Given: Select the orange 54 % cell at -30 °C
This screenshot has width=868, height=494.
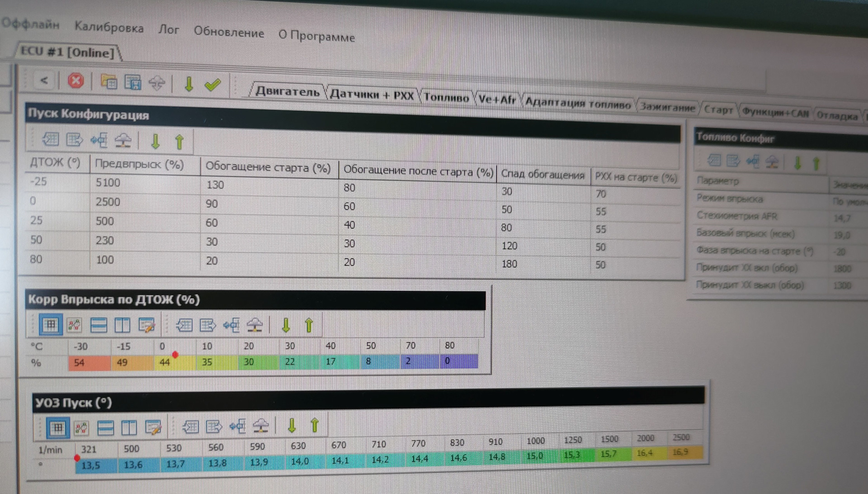Looking at the screenshot, I should click(x=90, y=363).
